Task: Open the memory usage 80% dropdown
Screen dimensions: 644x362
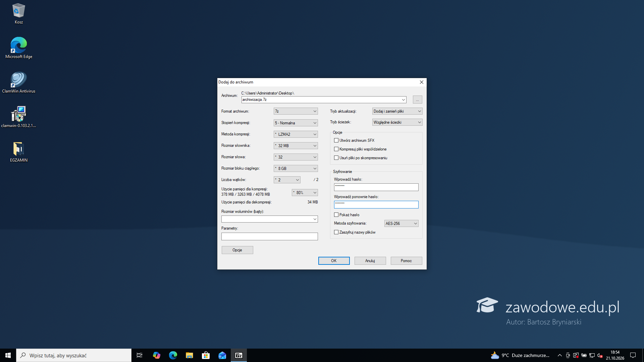Action: (x=305, y=193)
